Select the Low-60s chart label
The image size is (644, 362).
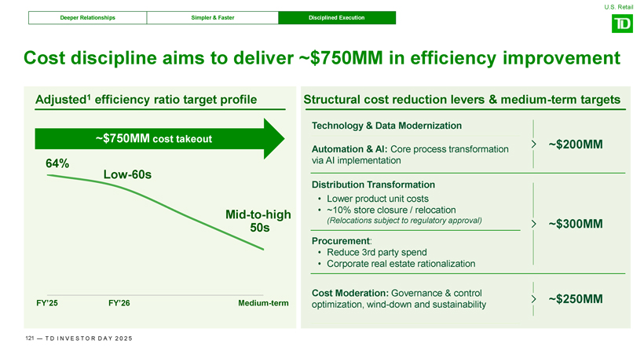click(127, 174)
